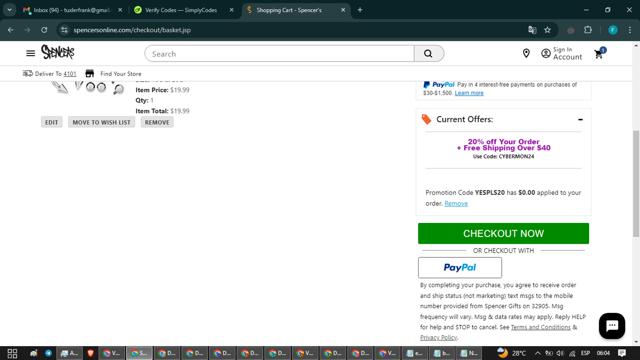Remove the YESPLS20 promotion code

[456, 203]
